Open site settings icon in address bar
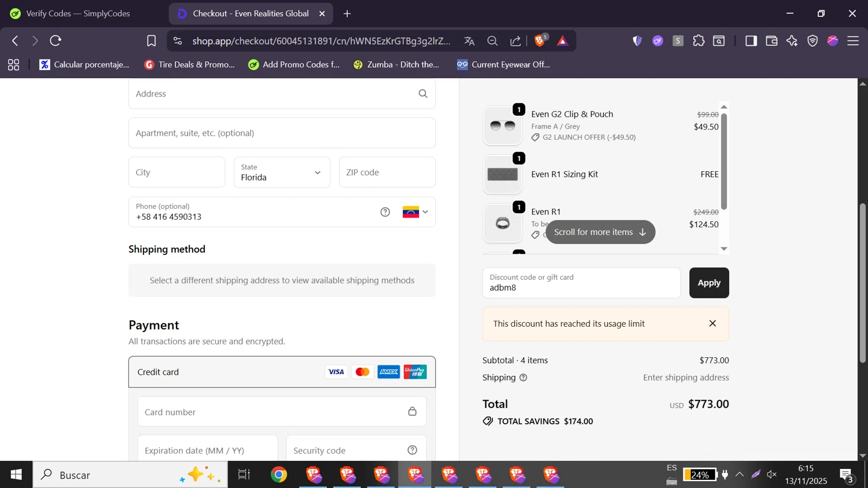Screen dimensions: 868x488 [178, 40]
